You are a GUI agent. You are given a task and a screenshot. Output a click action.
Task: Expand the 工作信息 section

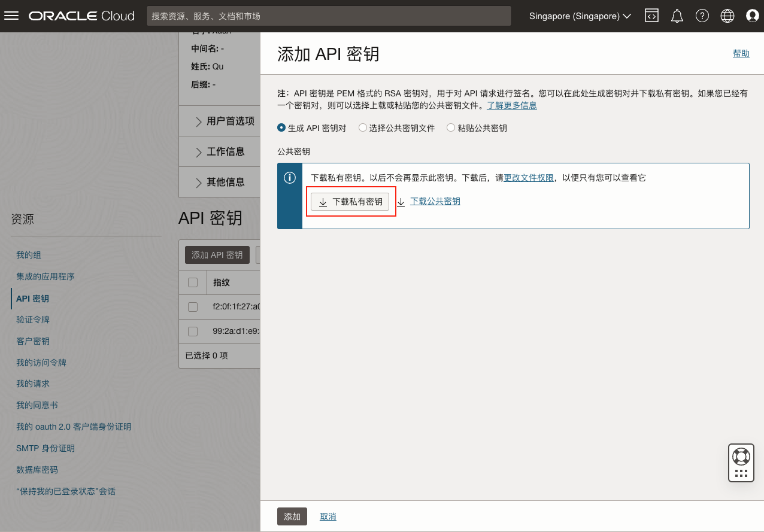pos(220,152)
